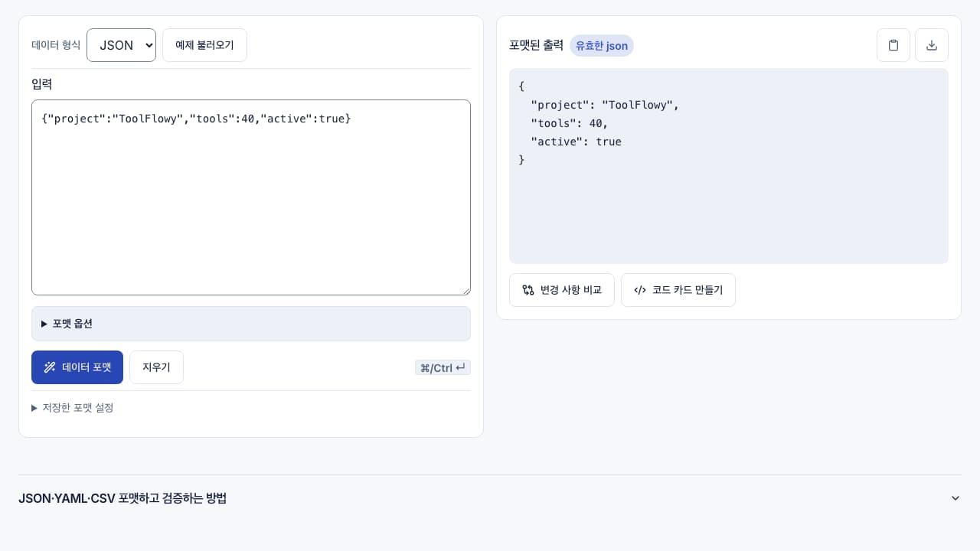This screenshot has width=980, height=551.
Task: Expand the 포맷 옵션 section
Action: click(251, 324)
